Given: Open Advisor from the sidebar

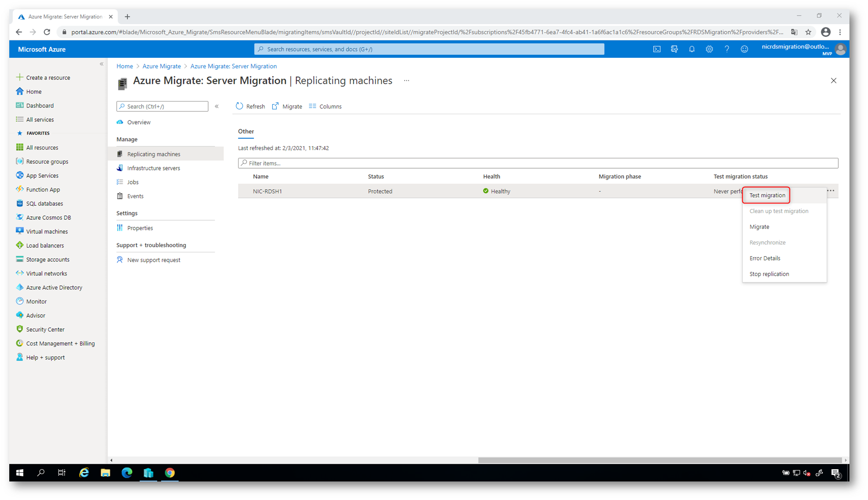Looking at the screenshot, I should 35,316.
